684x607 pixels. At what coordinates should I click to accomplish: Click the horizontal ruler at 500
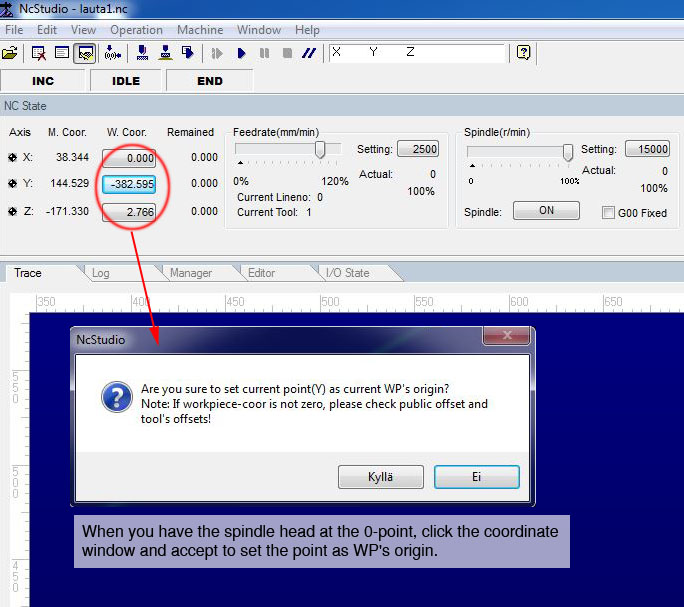tap(330, 302)
